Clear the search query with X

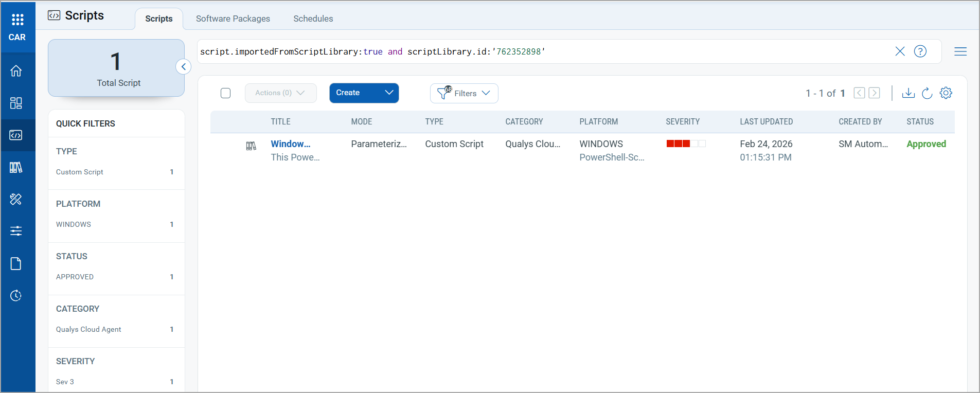900,51
